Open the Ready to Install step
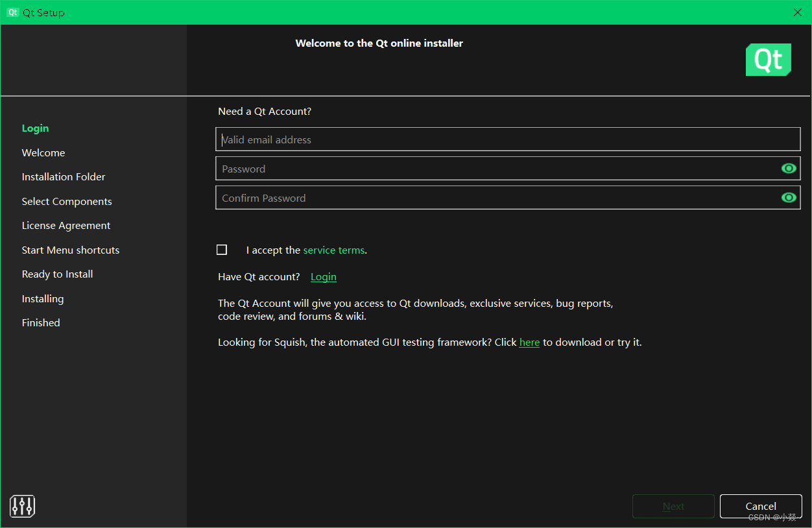Viewport: 812px width, 528px height. click(57, 274)
